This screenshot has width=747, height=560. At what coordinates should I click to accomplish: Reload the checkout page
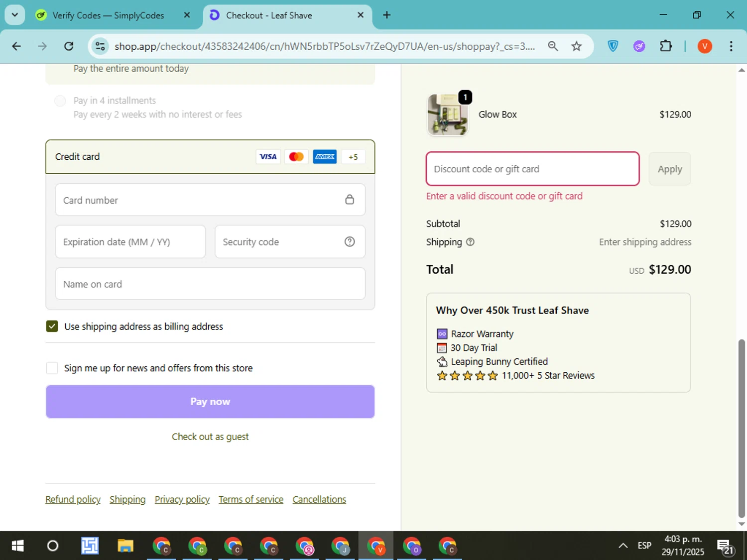click(x=69, y=46)
